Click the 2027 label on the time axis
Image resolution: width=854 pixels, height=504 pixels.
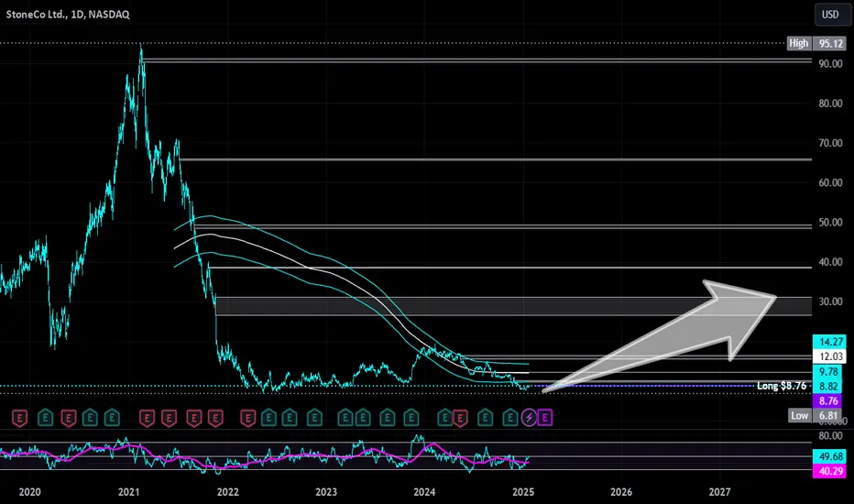[720, 493]
